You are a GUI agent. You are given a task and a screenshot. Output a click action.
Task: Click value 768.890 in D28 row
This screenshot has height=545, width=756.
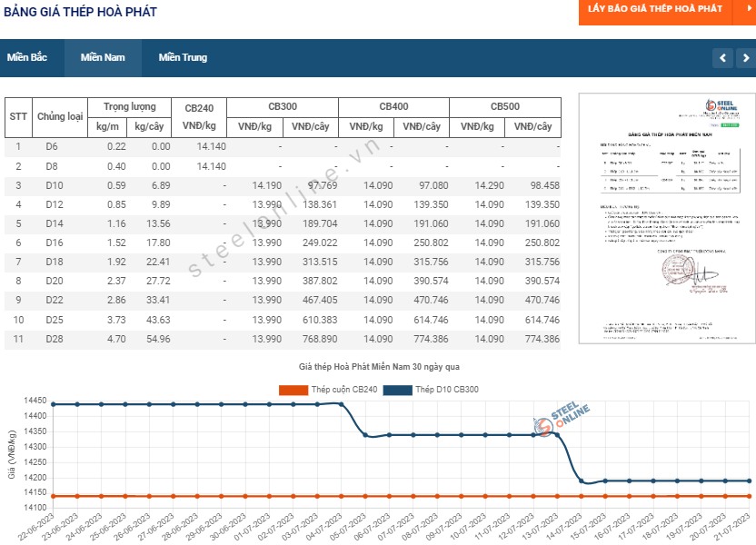coord(320,339)
